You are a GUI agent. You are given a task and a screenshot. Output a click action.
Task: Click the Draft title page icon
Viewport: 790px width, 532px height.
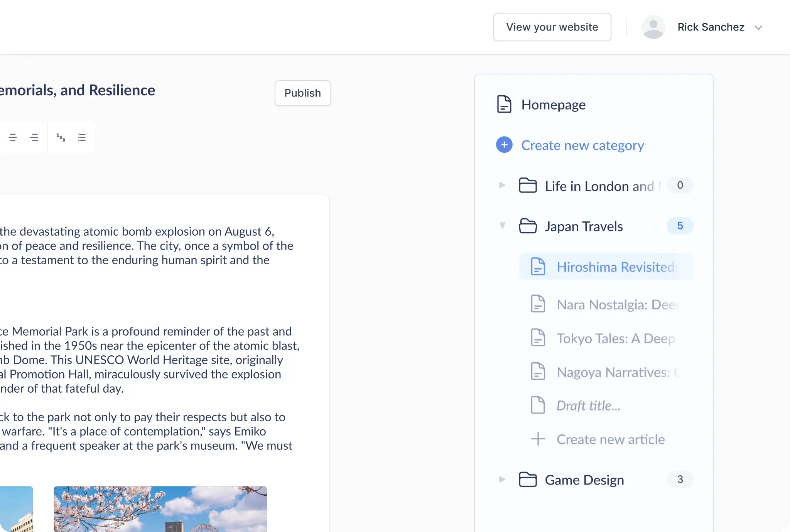(x=538, y=405)
